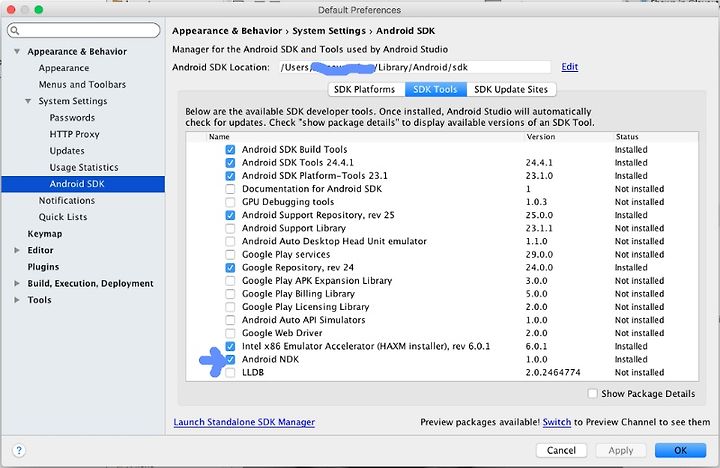Open Quick Lists settings
Image resolution: width=720 pixels, height=468 pixels.
63,217
